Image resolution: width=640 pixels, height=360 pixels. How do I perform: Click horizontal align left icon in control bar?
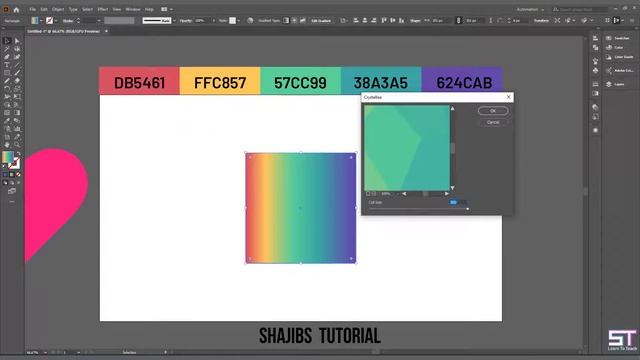point(356,20)
